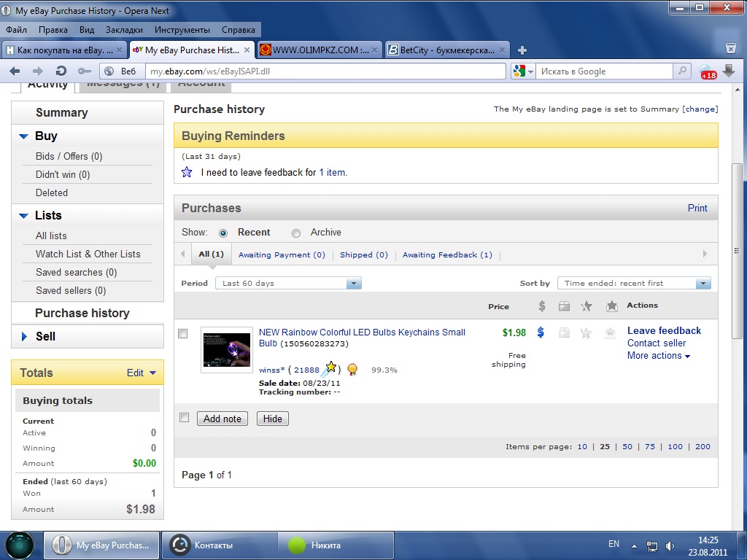Image resolution: width=747 pixels, height=560 pixels.
Task: Click the Hide button
Action: (273, 419)
